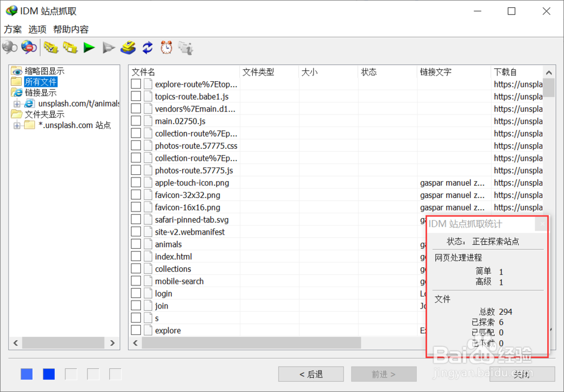Select the unsplash.com/t/animals tree item
Image resolution: width=564 pixels, height=392 pixels.
coord(79,104)
